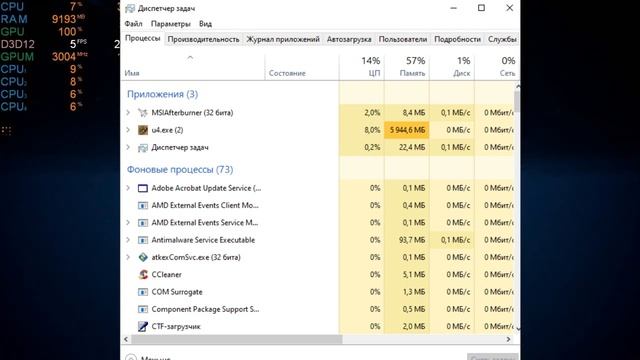The image size is (640, 360).
Task: Click the 93,7 МБ memory cell
Action: point(407,240)
